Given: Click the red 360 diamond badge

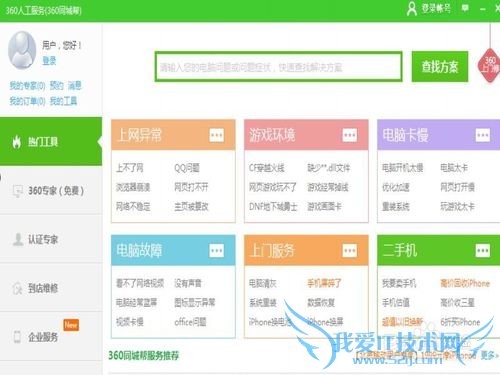Looking at the screenshot, I should (x=489, y=65).
